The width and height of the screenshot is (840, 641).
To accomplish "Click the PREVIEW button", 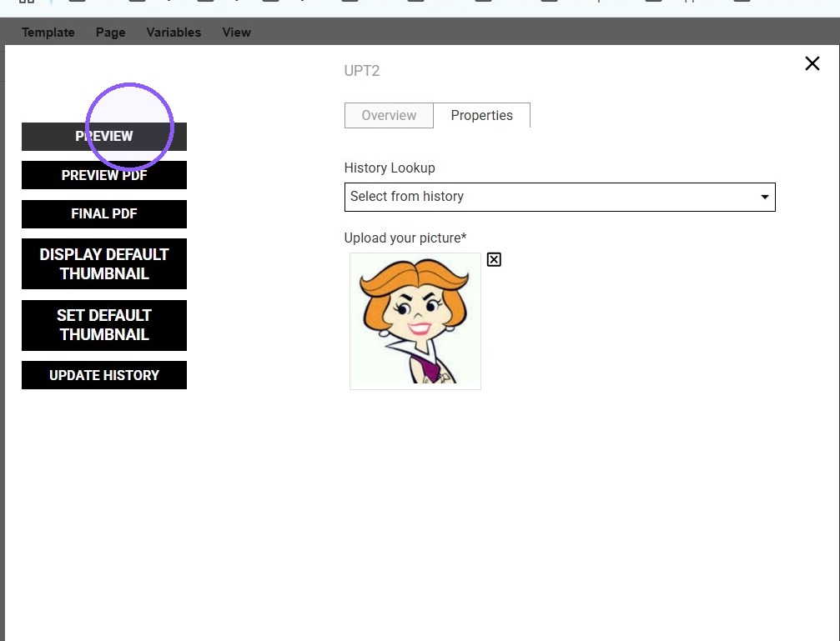I will (104, 136).
